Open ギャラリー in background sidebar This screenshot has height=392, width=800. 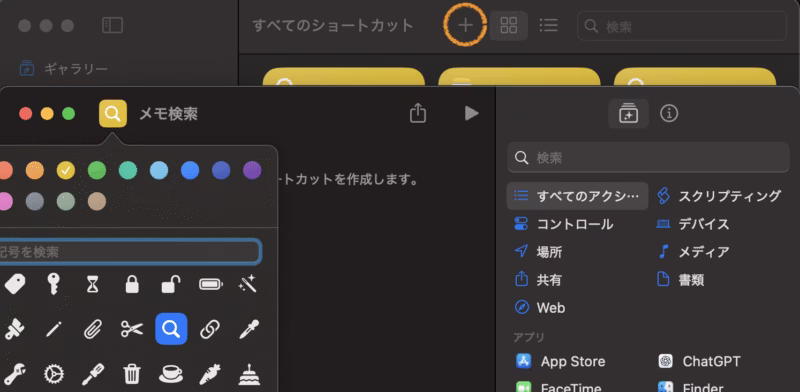(x=64, y=69)
